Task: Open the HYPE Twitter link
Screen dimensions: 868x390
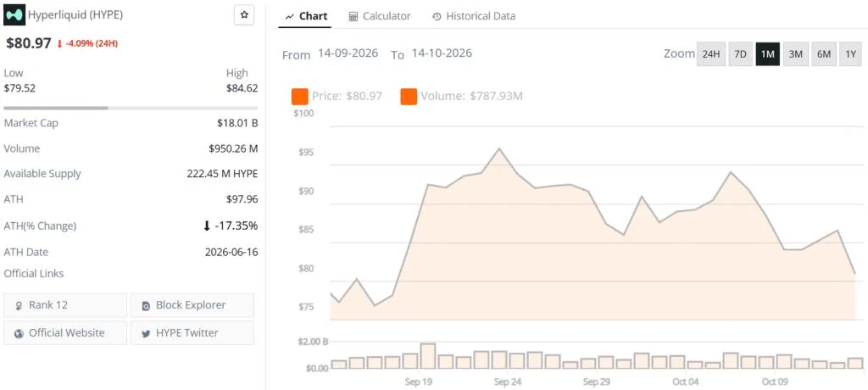Action: click(192, 332)
